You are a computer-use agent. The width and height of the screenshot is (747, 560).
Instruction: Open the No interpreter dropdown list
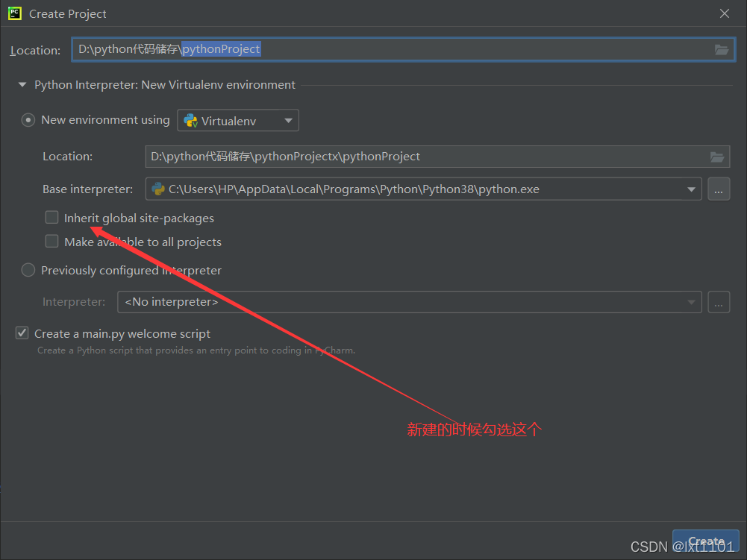(x=691, y=301)
